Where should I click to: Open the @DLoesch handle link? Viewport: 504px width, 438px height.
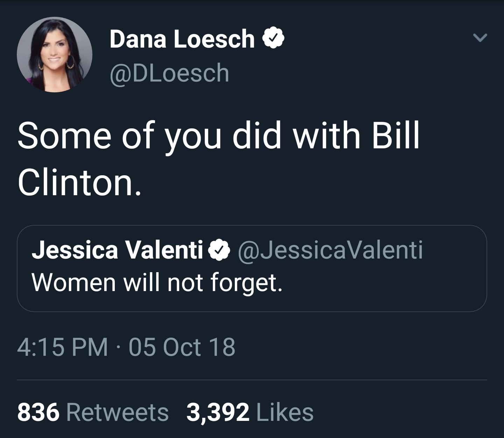pyautogui.click(x=169, y=73)
